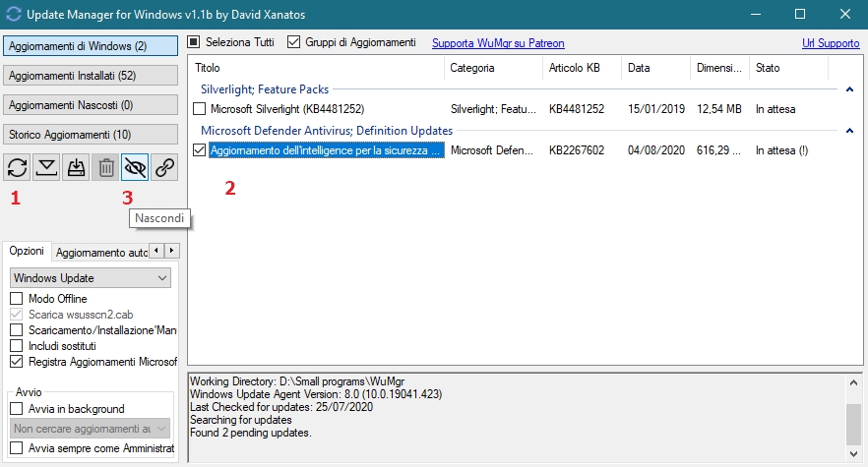868x467 pixels.
Task: Click the uninstall trash can icon
Action: pos(105,167)
